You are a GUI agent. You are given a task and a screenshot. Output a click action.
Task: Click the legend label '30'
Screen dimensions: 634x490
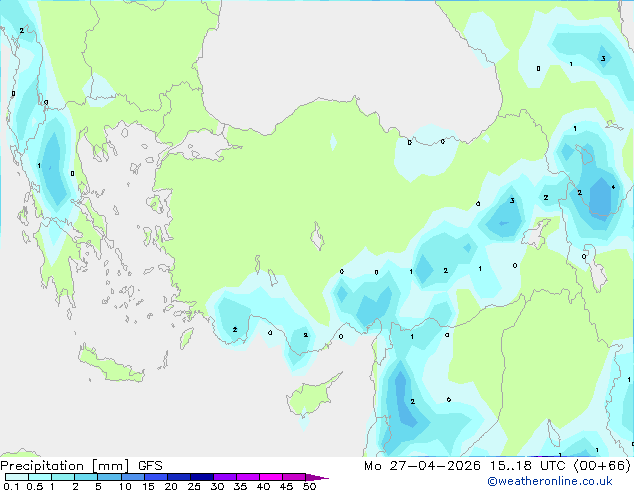pos(217,486)
